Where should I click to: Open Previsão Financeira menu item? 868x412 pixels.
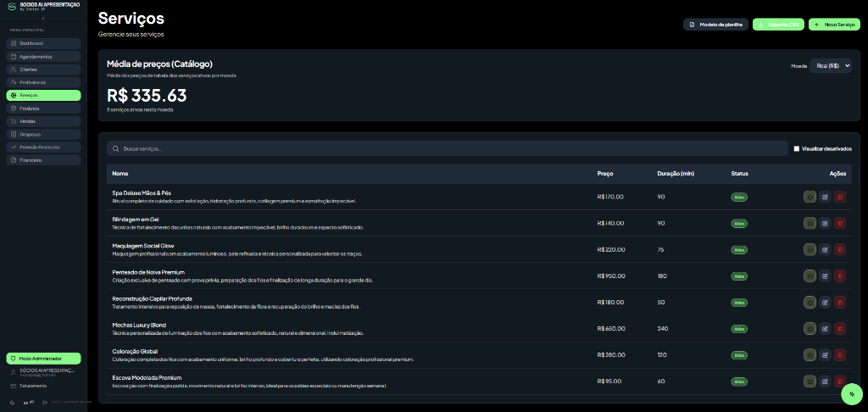(44, 148)
